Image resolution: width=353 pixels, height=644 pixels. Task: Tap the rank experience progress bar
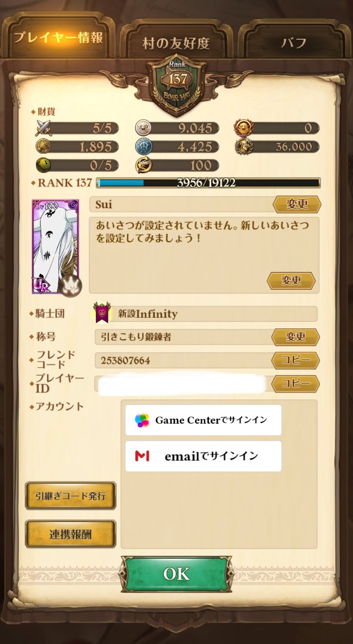(208, 183)
